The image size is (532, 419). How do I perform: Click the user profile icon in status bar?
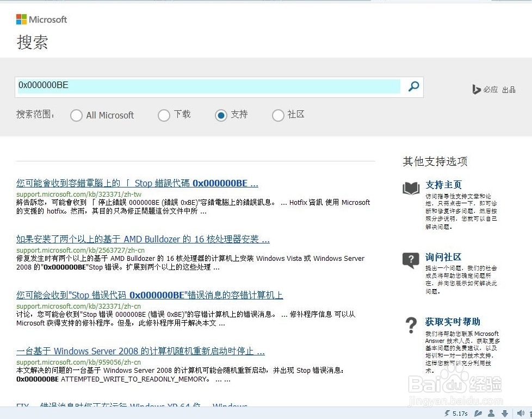491,413
